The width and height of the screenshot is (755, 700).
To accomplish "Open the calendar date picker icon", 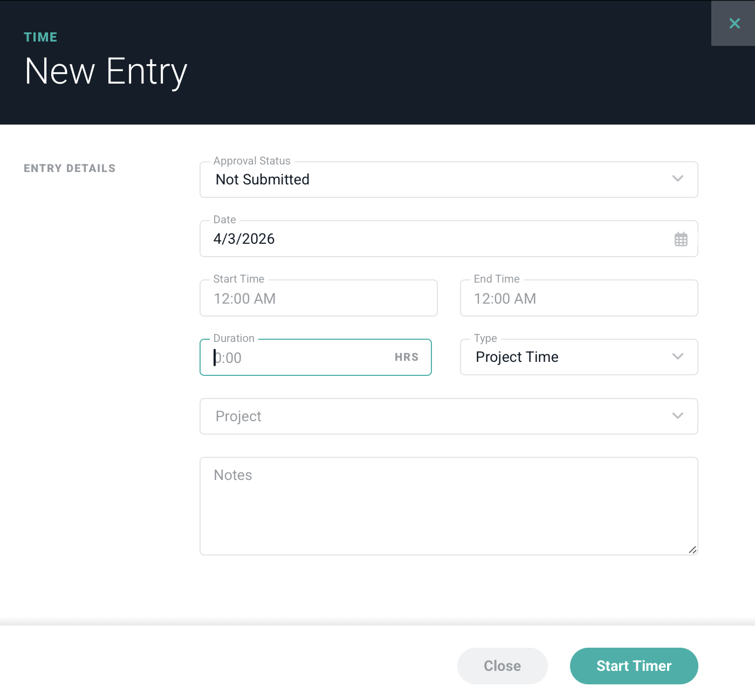I will 681,239.
